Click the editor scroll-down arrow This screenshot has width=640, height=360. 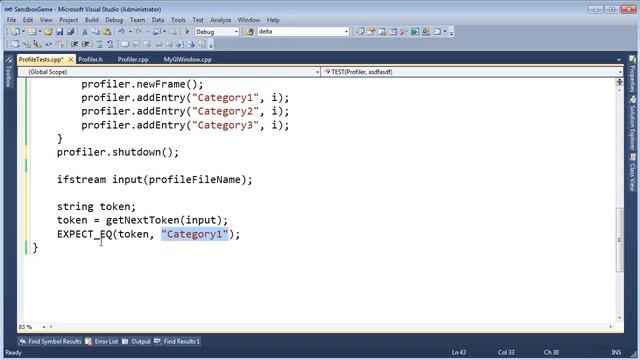tap(619, 318)
